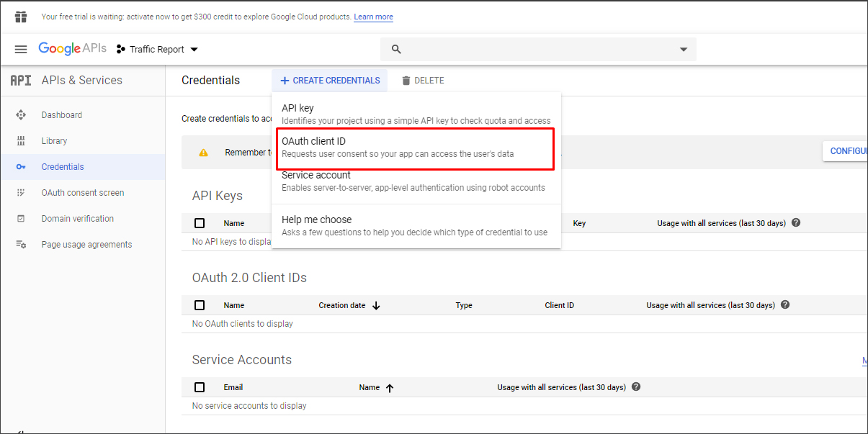The image size is (868, 434).
Task: Open OAuth consent screen in sidebar
Action: pos(82,193)
